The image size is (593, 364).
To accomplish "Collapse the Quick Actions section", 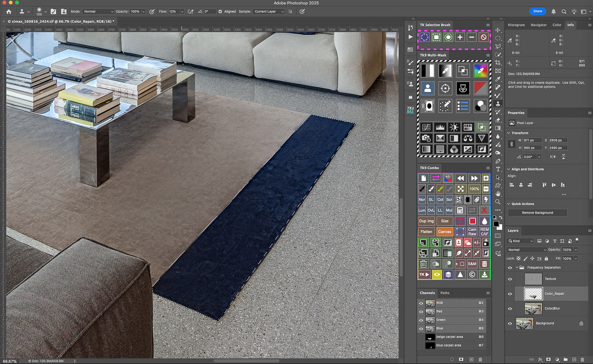I will 509,204.
